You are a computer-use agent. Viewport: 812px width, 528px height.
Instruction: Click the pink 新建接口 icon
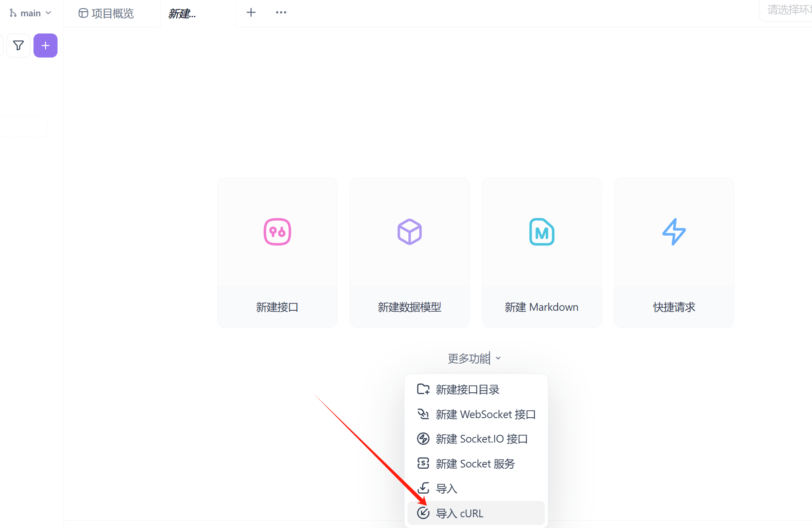coord(277,232)
